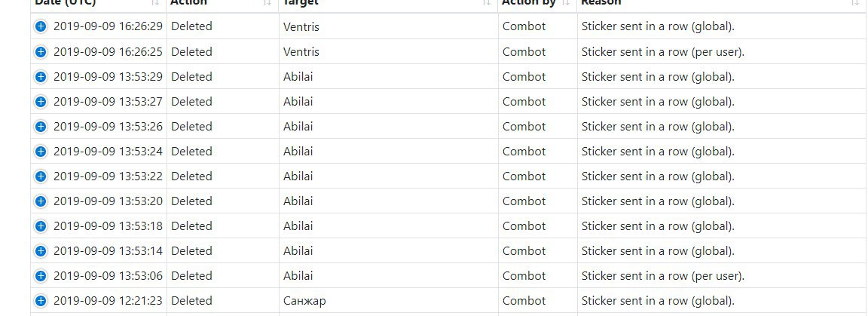Expand row details for 16:26:29 Ventris entry

click(x=41, y=26)
